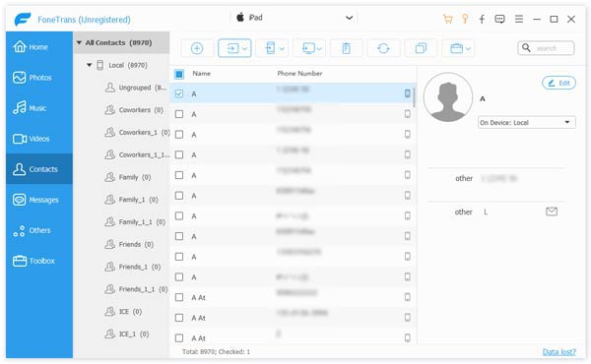This screenshot has height=364, width=591.
Task: Click the delete contact trash icon
Action: [x=346, y=48]
